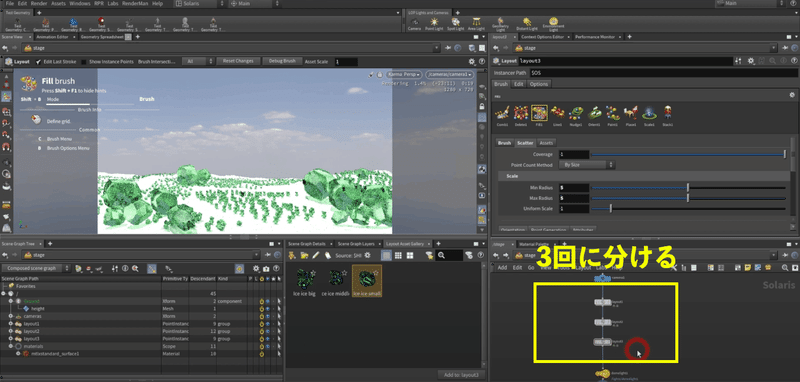The width and height of the screenshot is (800, 382).
Task: Open Point Count Method 'By Size' dropdown
Action: pyautogui.click(x=587, y=165)
